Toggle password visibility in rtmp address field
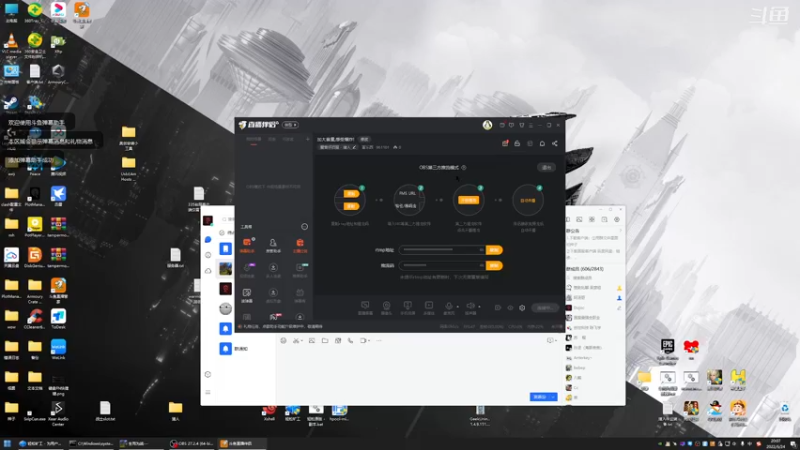 (x=481, y=250)
